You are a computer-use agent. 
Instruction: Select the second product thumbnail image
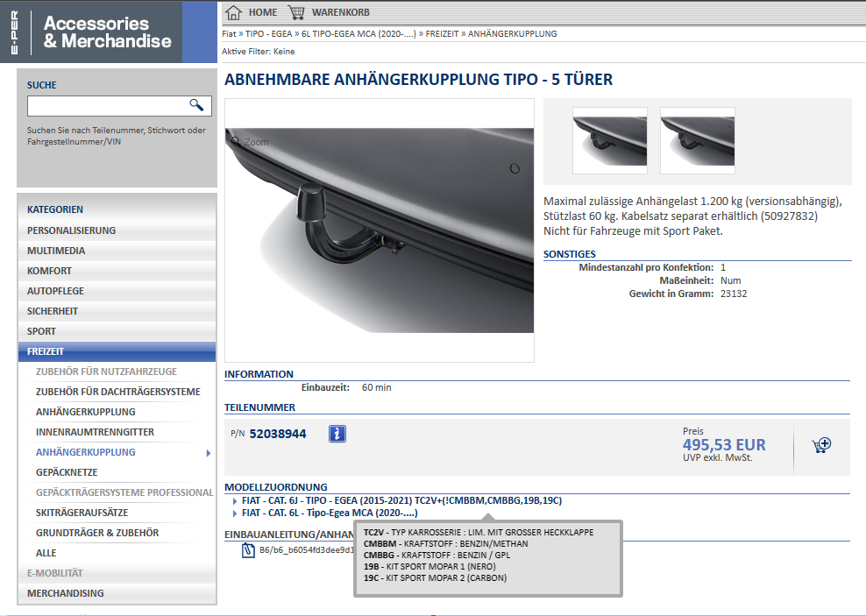click(697, 140)
